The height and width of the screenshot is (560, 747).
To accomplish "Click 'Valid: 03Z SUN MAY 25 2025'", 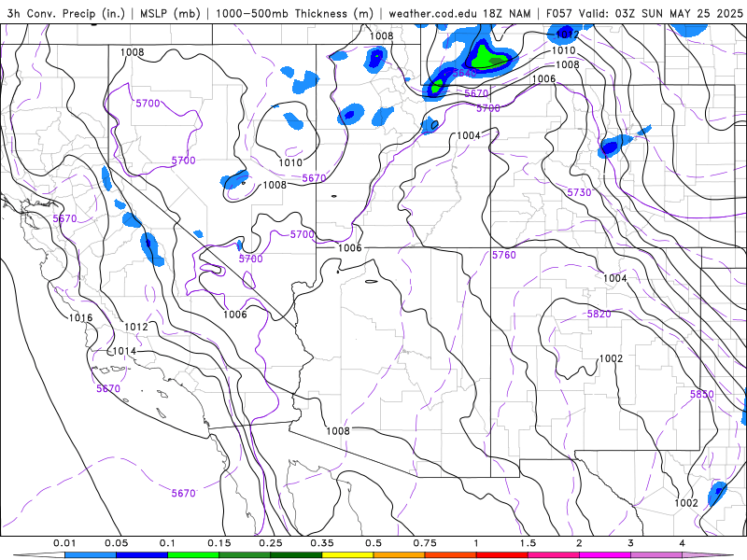I will click(x=661, y=13).
